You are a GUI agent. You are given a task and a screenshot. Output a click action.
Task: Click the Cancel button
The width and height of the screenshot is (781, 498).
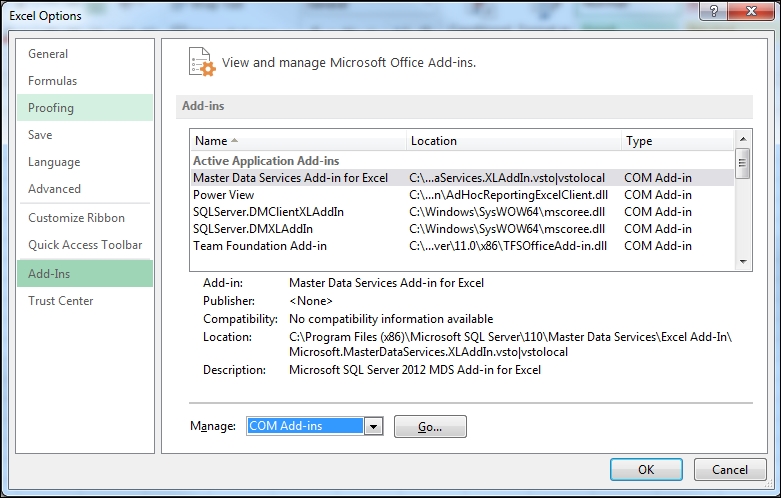click(730, 470)
